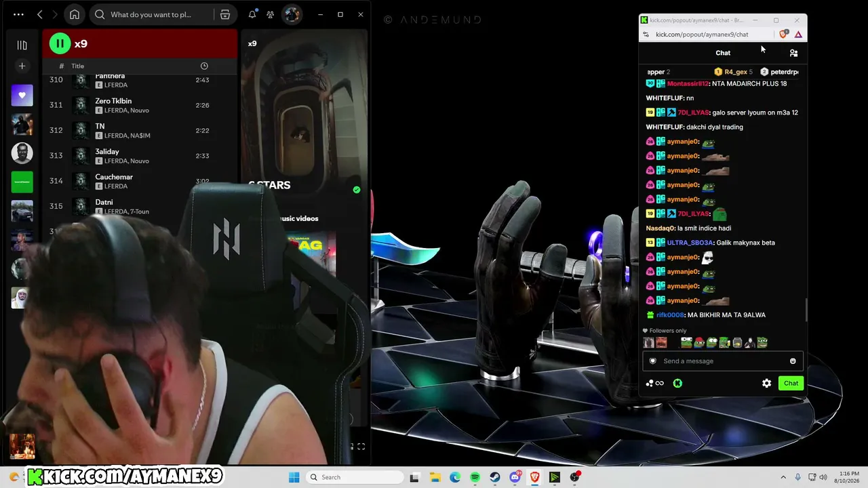Click the Kick popout address bar URL

click(702, 35)
